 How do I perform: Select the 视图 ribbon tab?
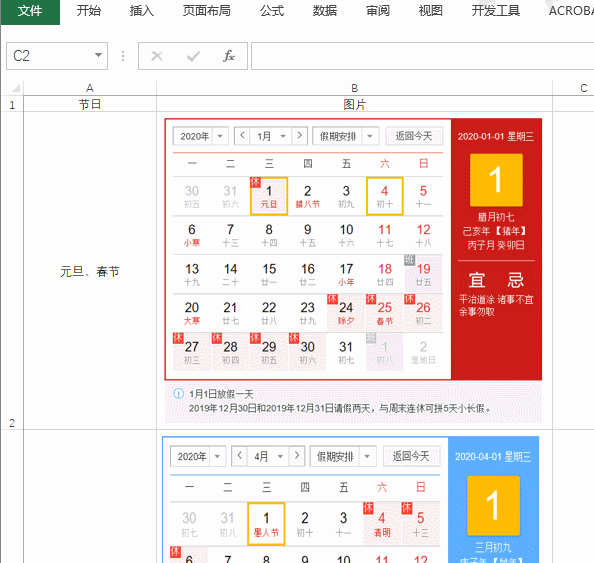[x=431, y=11]
